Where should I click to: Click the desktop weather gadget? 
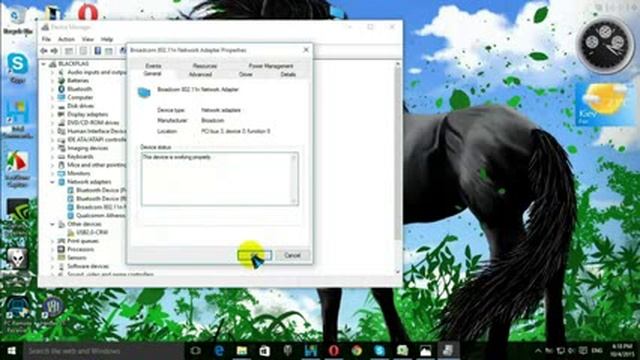(604, 104)
